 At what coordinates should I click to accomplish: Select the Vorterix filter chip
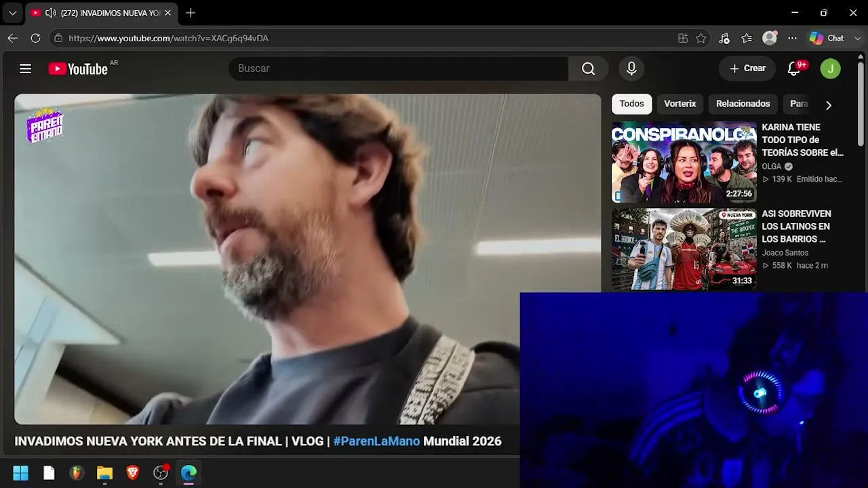(x=680, y=104)
